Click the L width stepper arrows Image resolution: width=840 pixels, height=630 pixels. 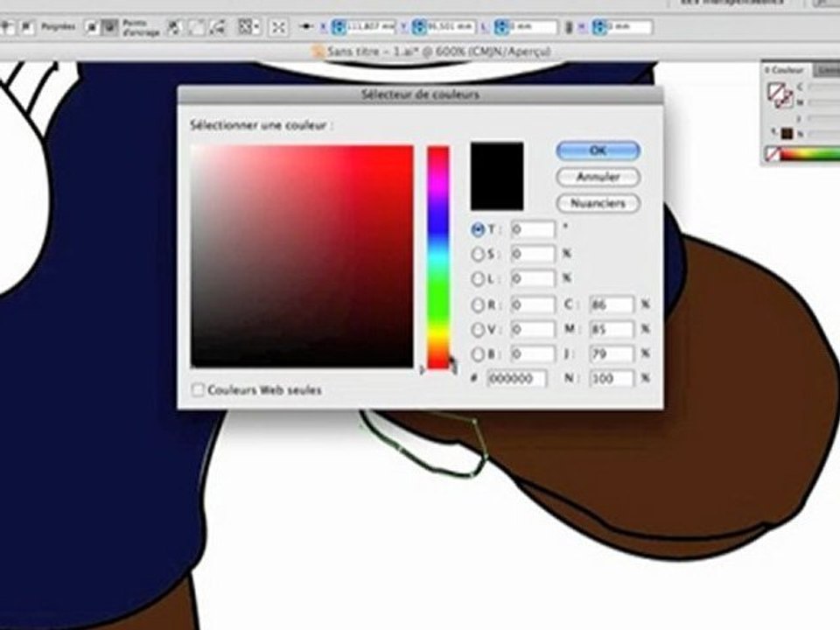(x=500, y=27)
